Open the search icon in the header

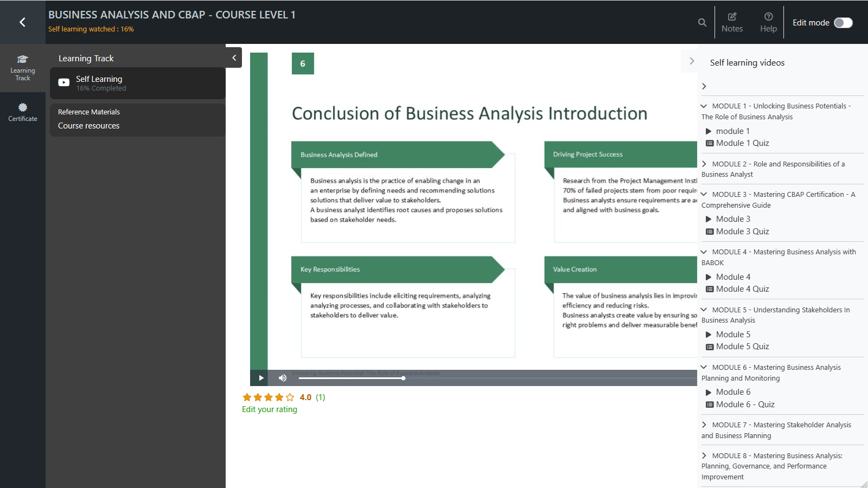pyautogui.click(x=702, y=22)
